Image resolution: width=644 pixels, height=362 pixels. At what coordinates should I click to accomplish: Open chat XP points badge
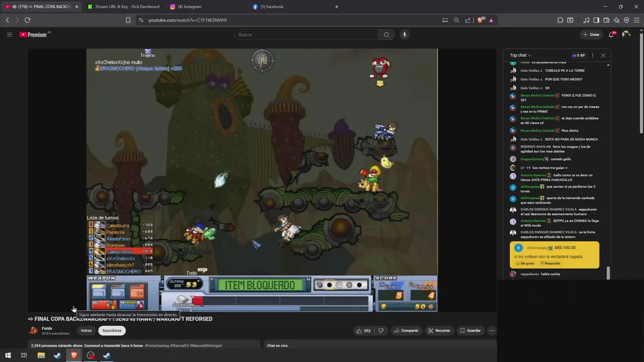(579, 55)
